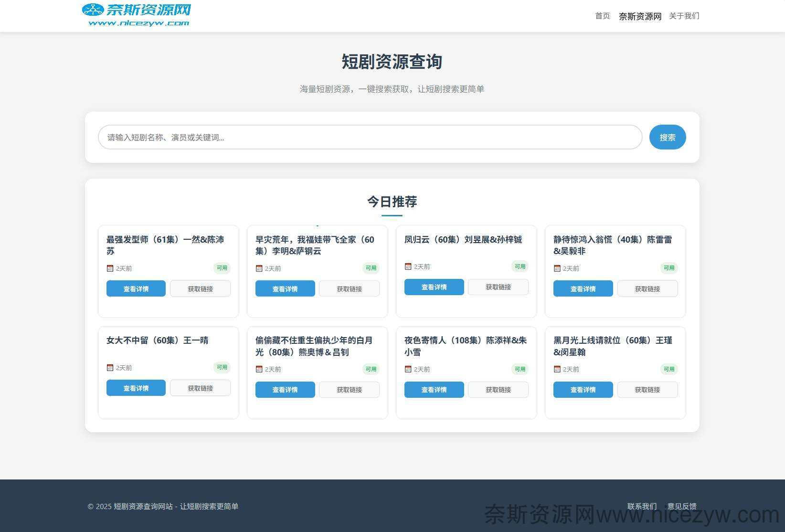Screen dimensions: 785x532
Task: Open details for 偷偷藏不住重生偏执少年的白月光
Action: click(x=285, y=390)
